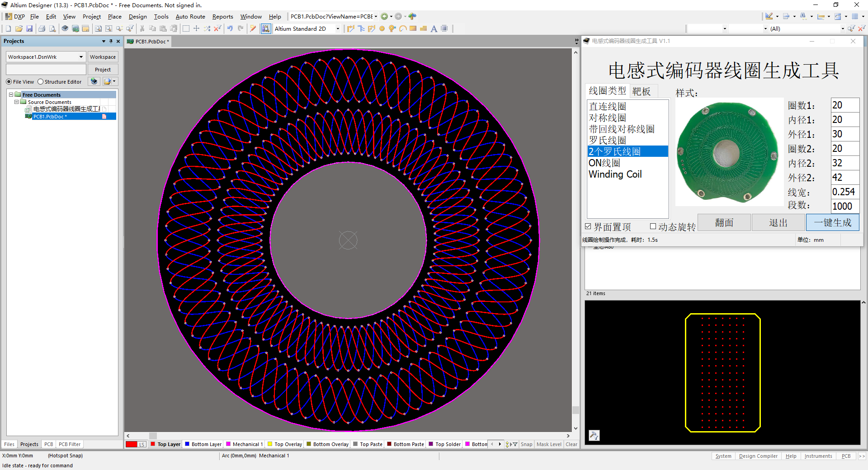
Task: Open the Projects panel options dropdown arrow
Action: pyautogui.click(x=104, y=41)
